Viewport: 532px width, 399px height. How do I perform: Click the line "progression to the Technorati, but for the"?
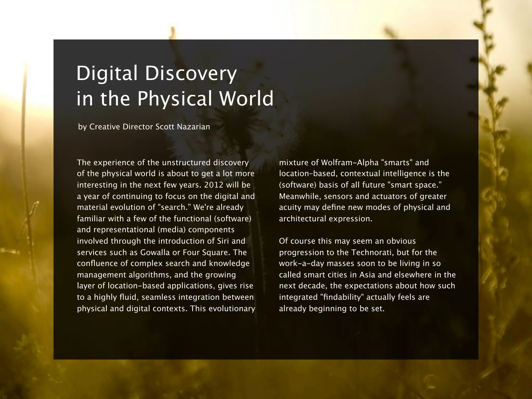[x=358, y=252]
